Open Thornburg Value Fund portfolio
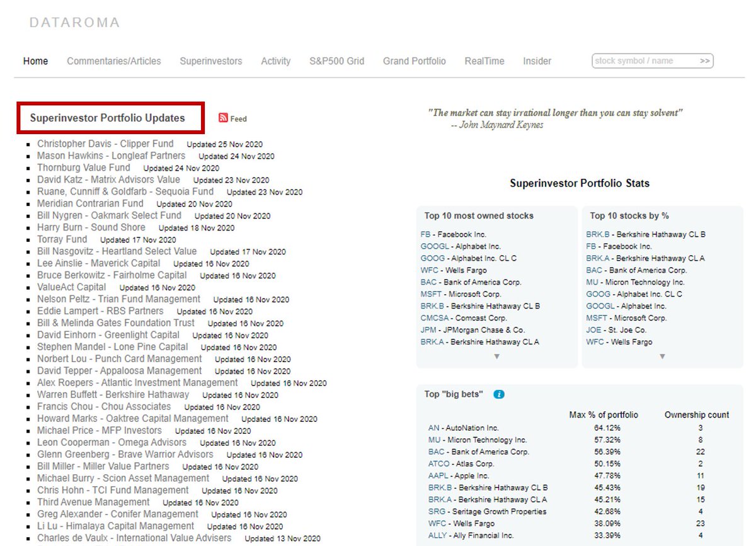This screenshot has width=756, height=546. pos(84,168)
